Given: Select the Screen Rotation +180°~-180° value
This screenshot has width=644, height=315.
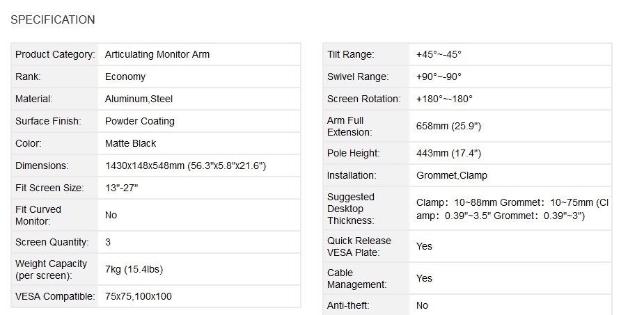Looking at the screenshot, I should (x=444, y=99).
